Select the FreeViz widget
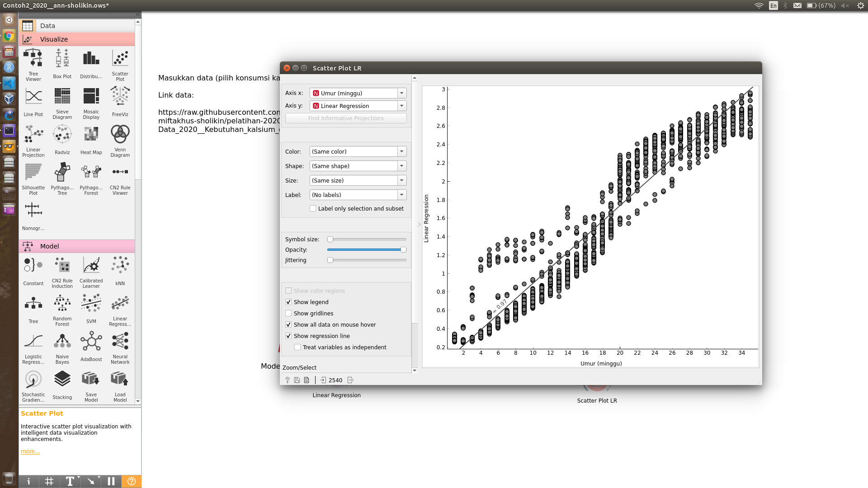 120,103
